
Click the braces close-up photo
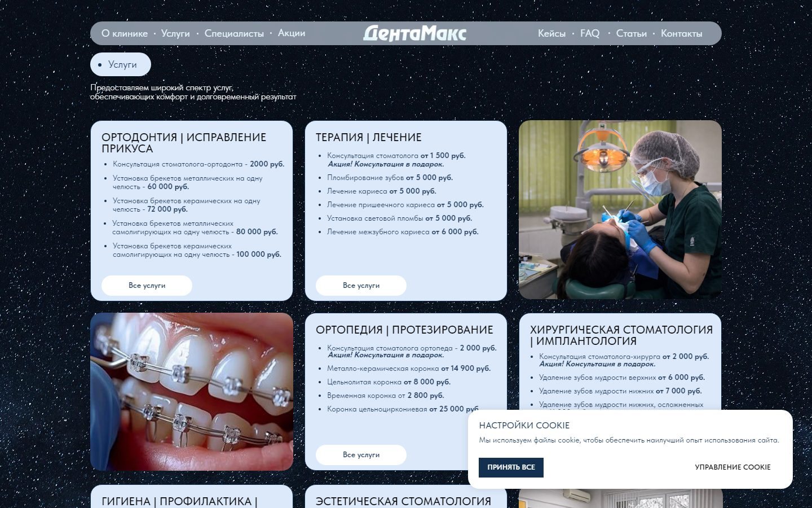point(192,392)
